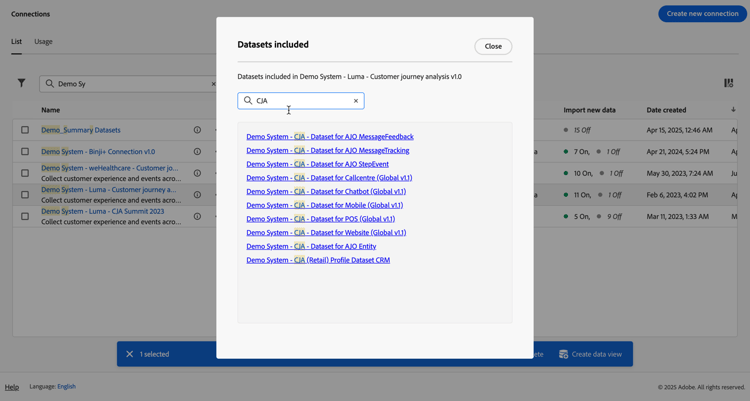750x401 pixels.
Task: Open Dataset for AJO StepEvent link
Action: pos(318,164)
